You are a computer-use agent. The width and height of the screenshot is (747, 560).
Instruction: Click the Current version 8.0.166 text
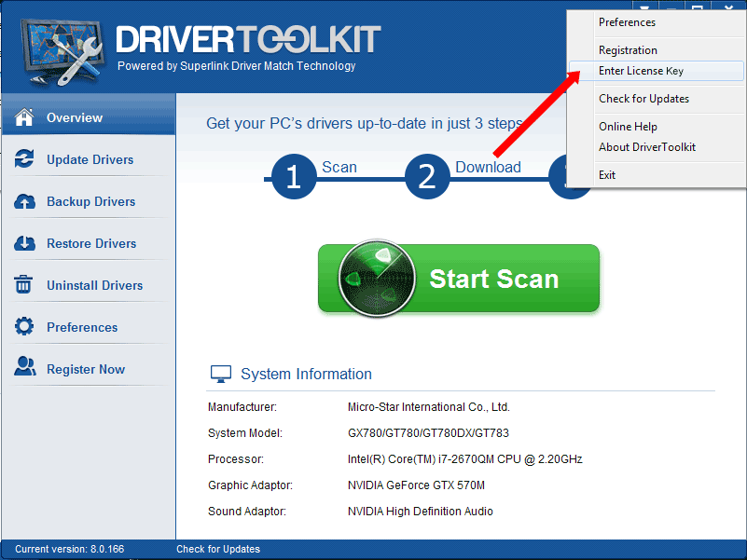pos(70,549)
